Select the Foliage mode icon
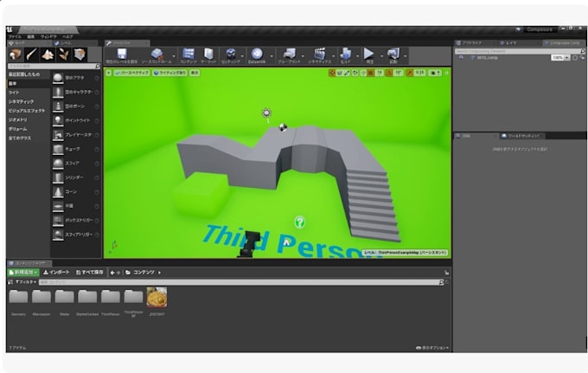Screen dimensions: 588x373 coord(64,55)
